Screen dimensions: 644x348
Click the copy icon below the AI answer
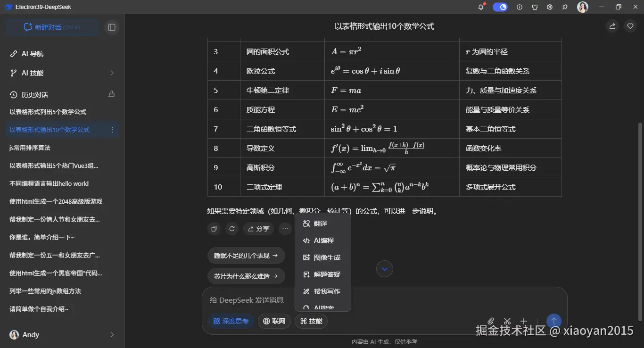[214, 229]
